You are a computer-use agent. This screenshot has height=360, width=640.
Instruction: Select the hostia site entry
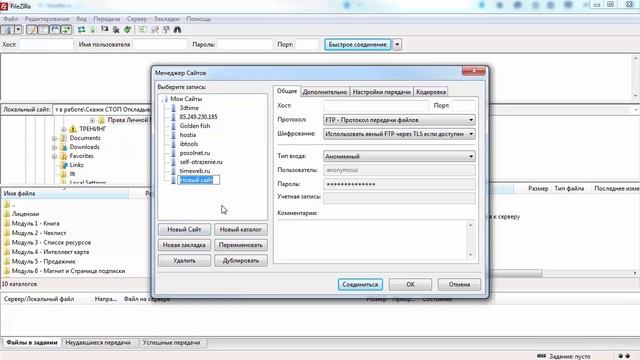click(x=188, y=135)
